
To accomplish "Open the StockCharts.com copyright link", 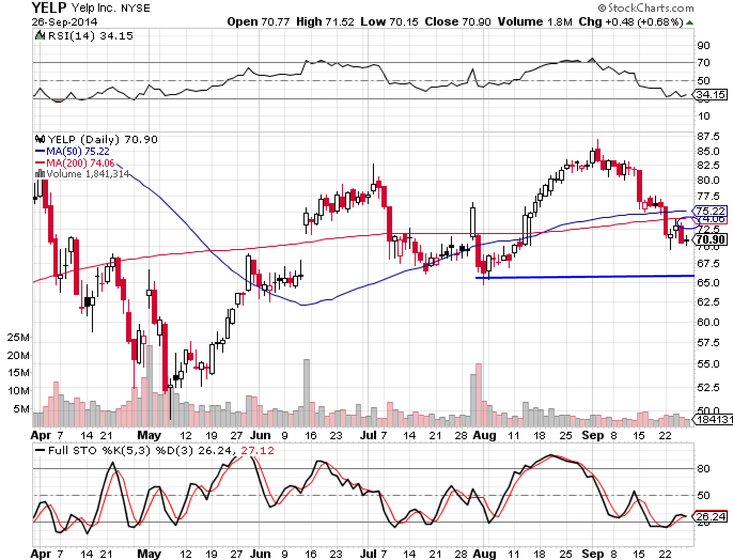I will tap(645, 8).
